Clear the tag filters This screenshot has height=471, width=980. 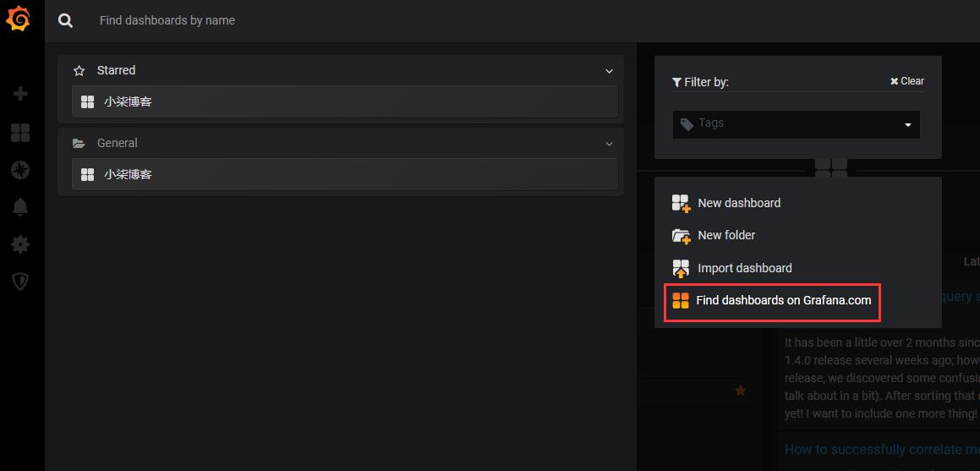907,81
